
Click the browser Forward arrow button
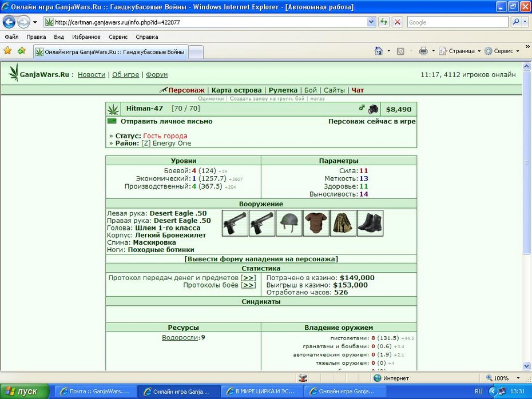[24, 22]
